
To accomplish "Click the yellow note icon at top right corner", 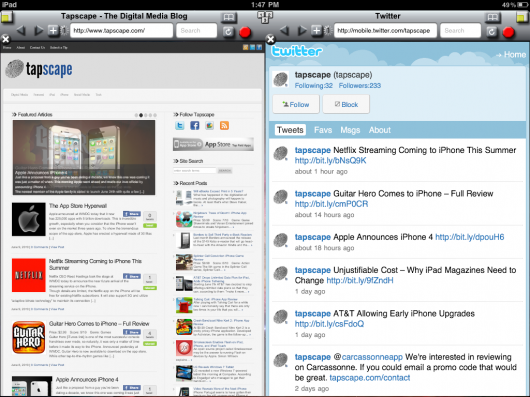I will point(523,17).
